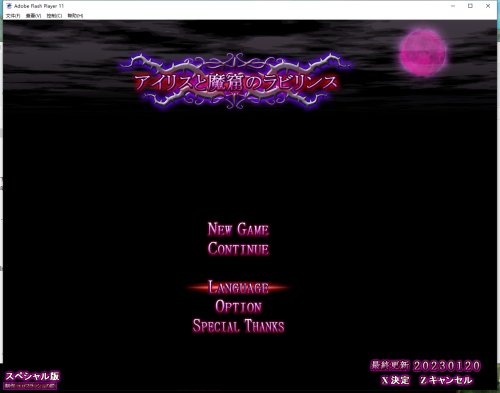Viewport: 500px width, 393px height.
Task: Minimize the Flash Player window
Action: click(453, 6)
